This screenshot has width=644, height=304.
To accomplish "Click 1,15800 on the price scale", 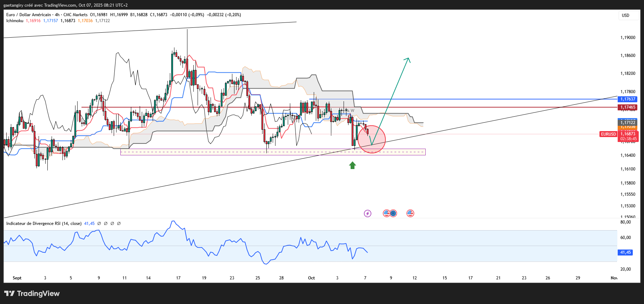I will coord(628,183).
